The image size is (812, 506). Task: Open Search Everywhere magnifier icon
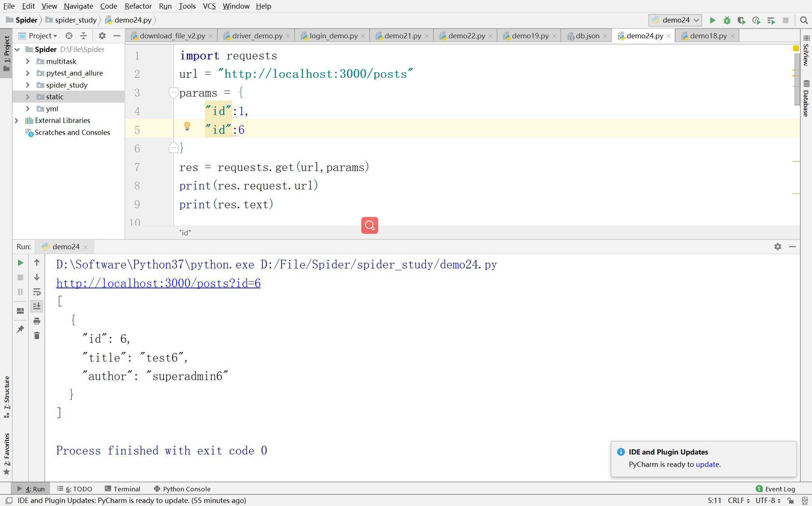click(x=804, y=20)
